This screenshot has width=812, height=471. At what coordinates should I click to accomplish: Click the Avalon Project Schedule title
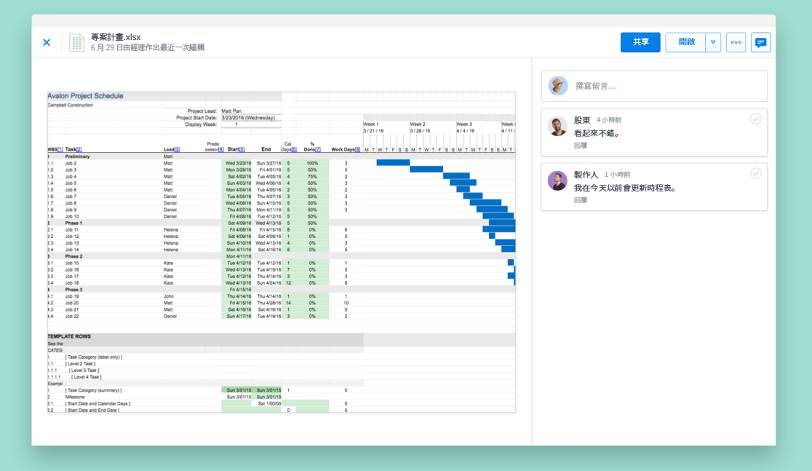click(x=85, y=96)
